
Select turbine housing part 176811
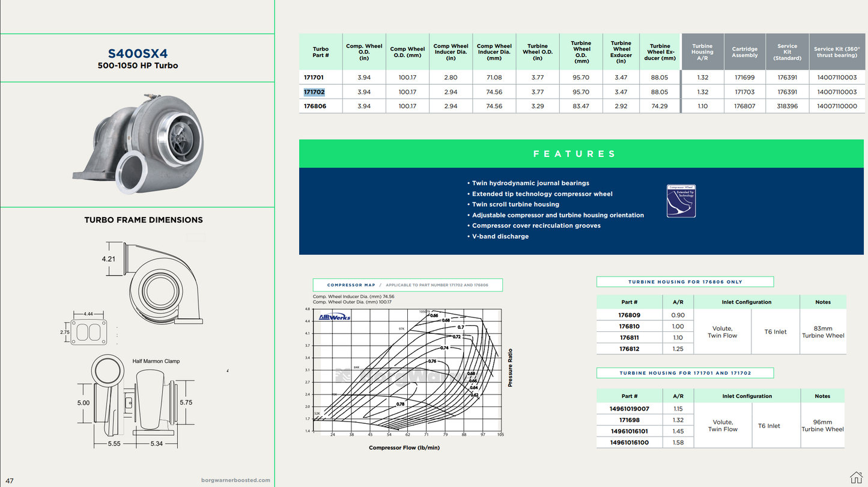pos(630,338)
